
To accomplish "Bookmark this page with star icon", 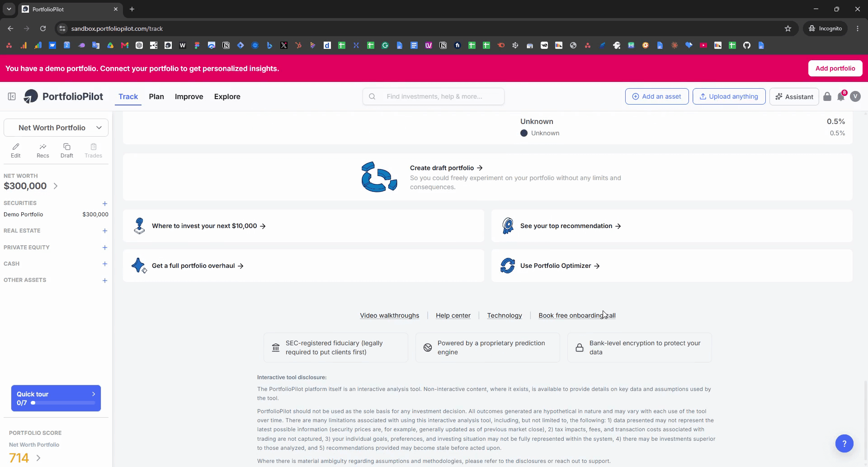I will [x=788, y=29].
